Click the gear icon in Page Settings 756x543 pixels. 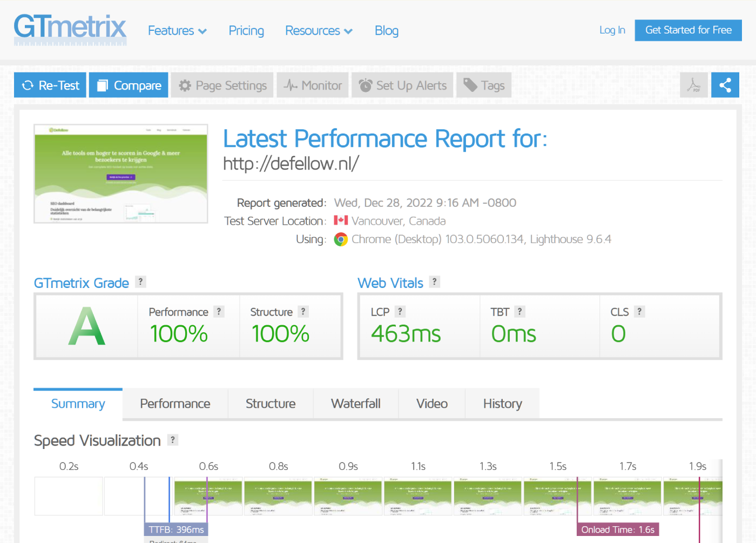185,85
